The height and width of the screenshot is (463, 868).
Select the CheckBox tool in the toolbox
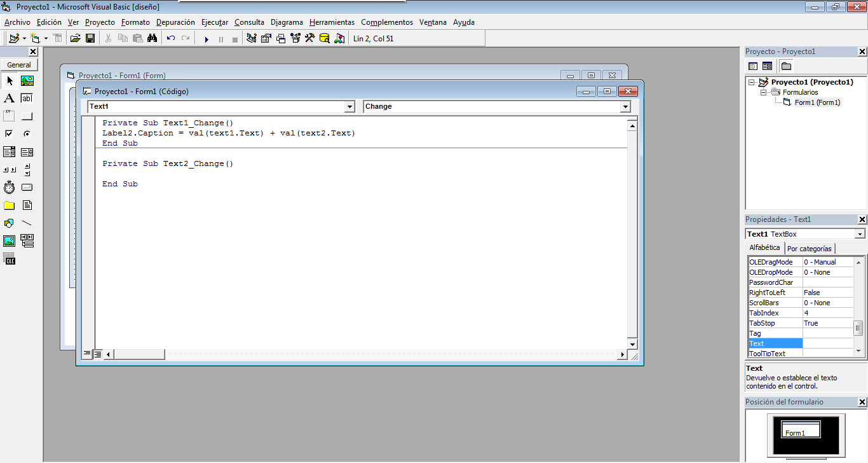[x=9, y=134]
